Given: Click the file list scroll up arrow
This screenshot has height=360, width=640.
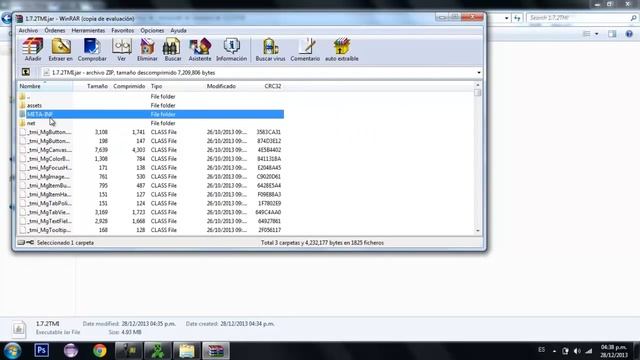Looking at the screenshot, I should pyautogui.click(x=478, y=85).
